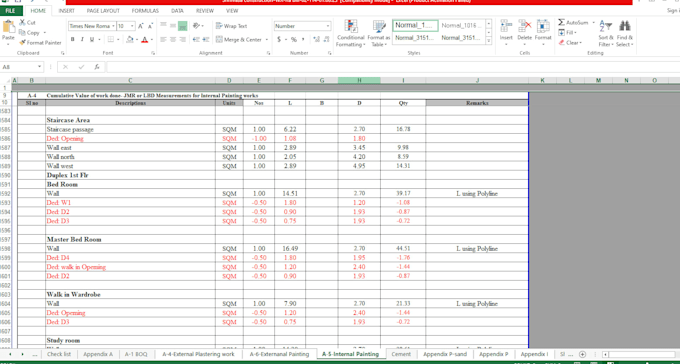Click the 'Staircase passage' cell
680x364 pixels.
pyautogui.click(x=130, y=129)
